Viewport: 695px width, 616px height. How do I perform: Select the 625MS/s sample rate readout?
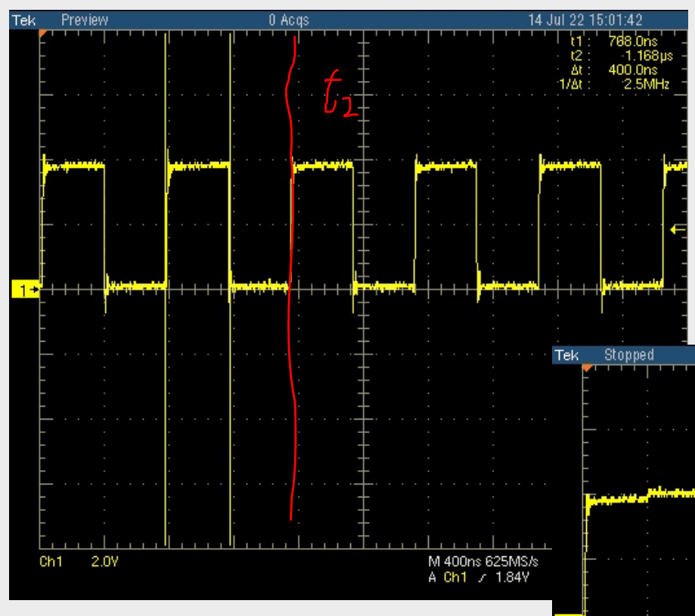(x=511, y=562)
